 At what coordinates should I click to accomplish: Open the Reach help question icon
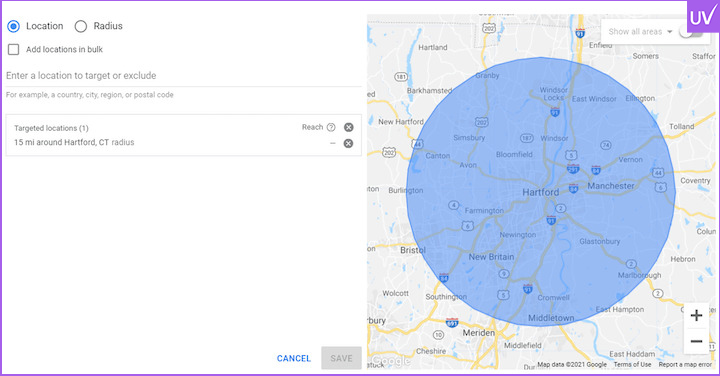coord(331,127)
